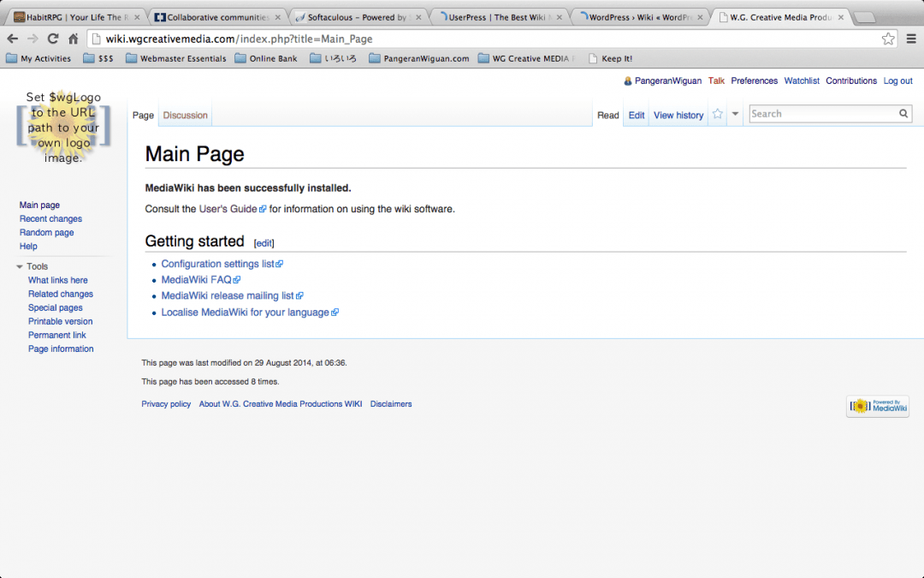The image size is (924, 578).
Task: Close the HabitRPG tab
Action: tap(137, 17)
